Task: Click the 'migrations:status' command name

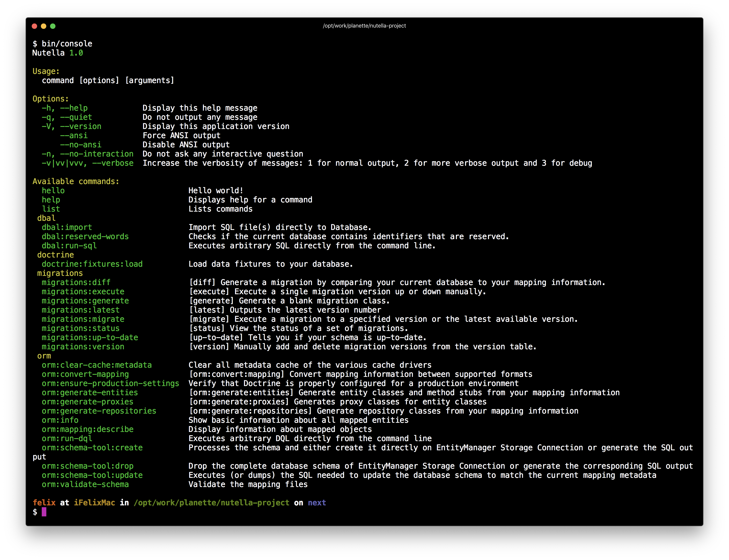Action: 80,328
